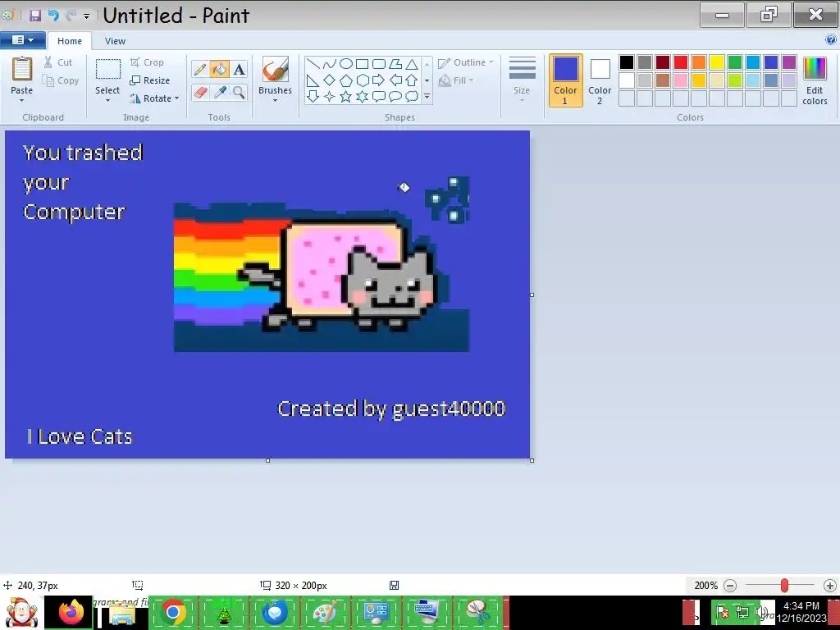Screen dimensions: 840x630
Task: Open the Paint file menu button
Action: click(x=22, y=40)
